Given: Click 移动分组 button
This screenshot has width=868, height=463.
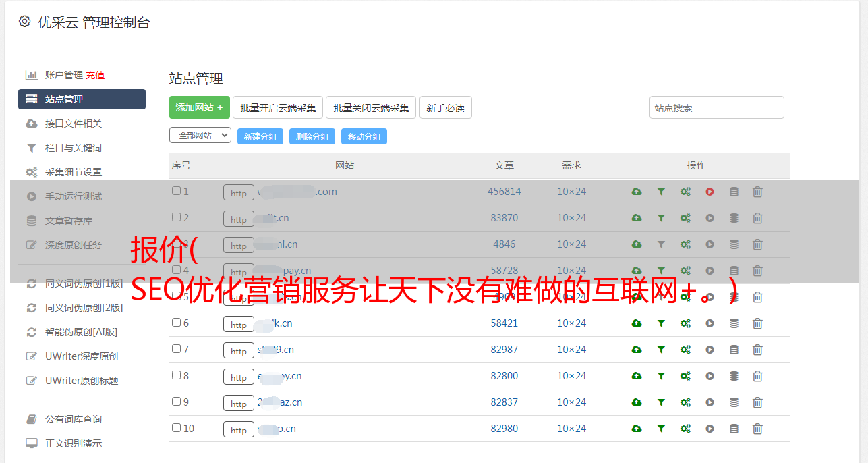Looking at the screenshot, I should click(364, 136).
